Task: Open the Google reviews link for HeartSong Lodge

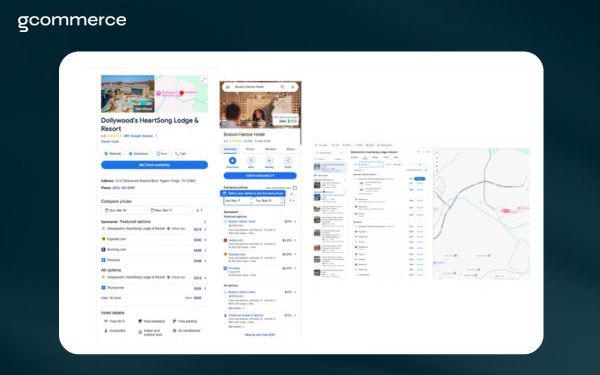Action: point(138,136)
